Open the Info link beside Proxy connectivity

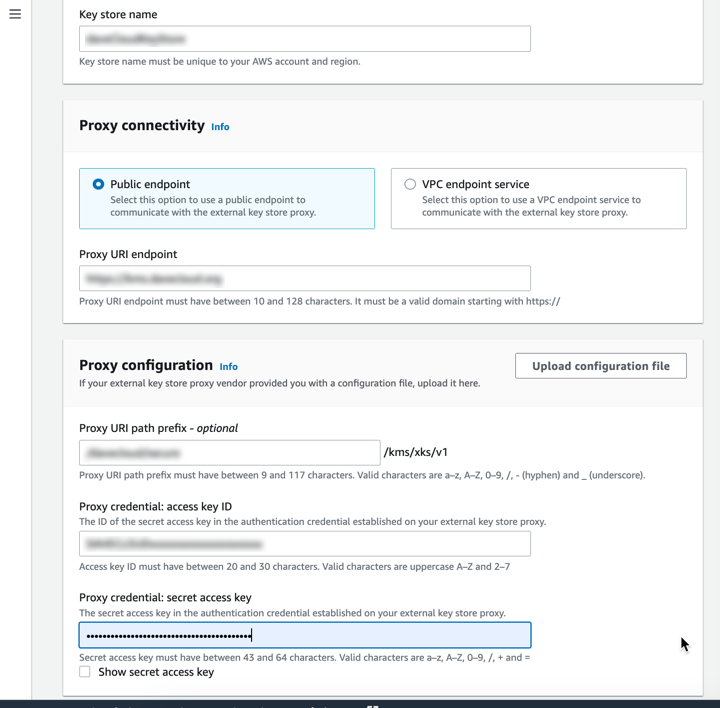220,127
